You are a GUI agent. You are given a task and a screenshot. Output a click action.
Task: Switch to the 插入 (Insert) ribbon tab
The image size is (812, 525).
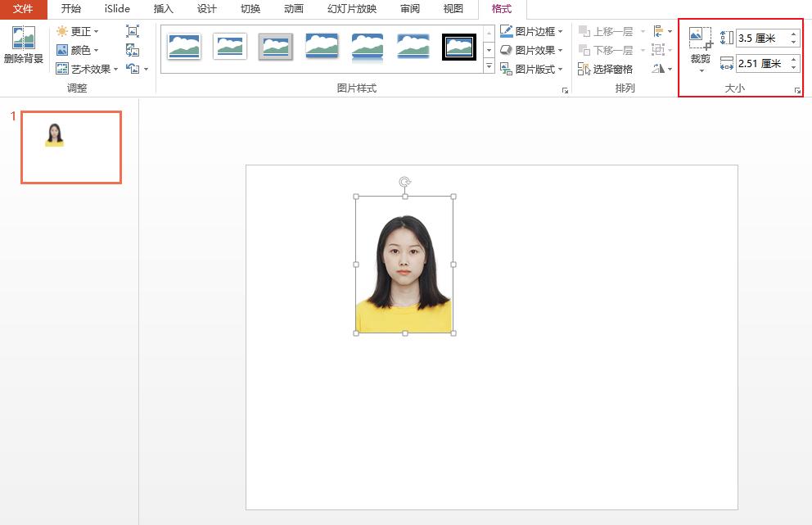coord(162,9)
